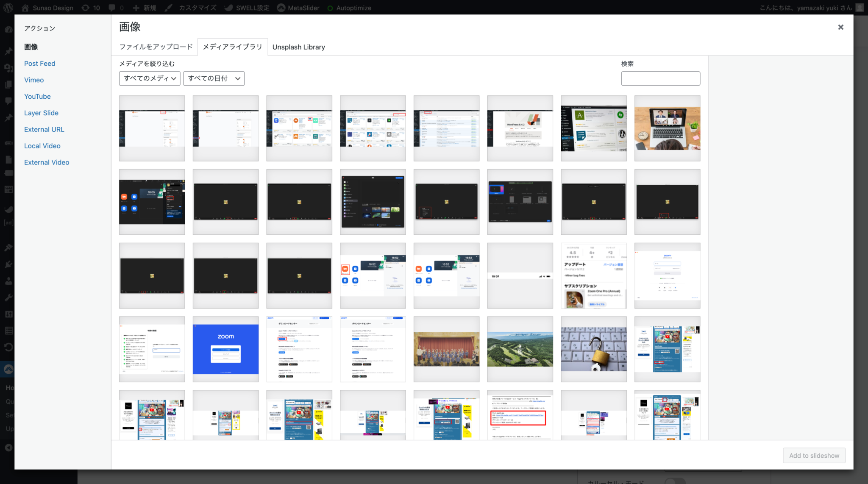
Task: Open the YouTube link under アクション
Action: click(x=37, y=96)
